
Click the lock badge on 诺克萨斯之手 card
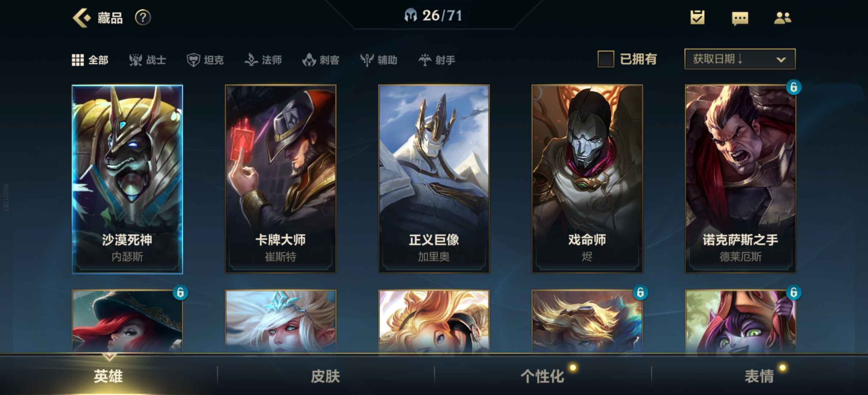click(x=793, y=87)
